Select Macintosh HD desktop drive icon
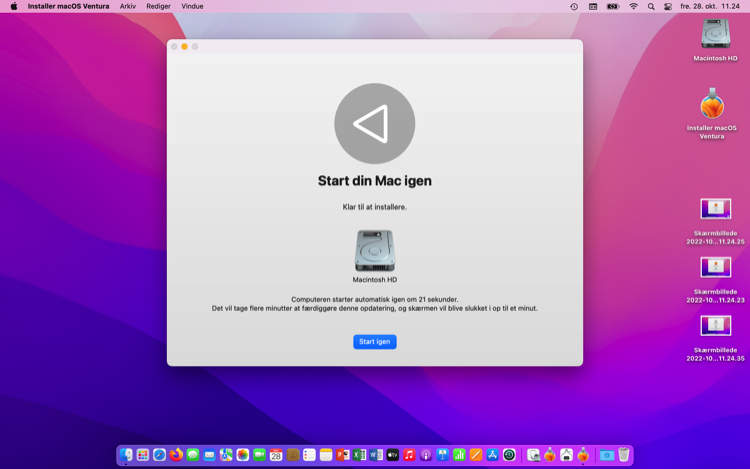Viewport: 750px width, 469px height. point(715,35)
